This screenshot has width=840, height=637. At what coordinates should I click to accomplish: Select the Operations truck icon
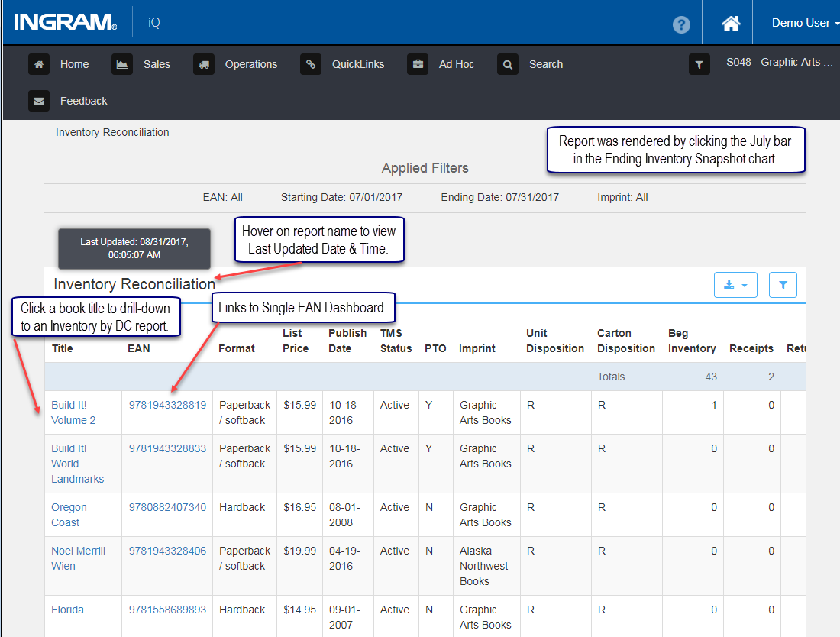coord(204,64)
